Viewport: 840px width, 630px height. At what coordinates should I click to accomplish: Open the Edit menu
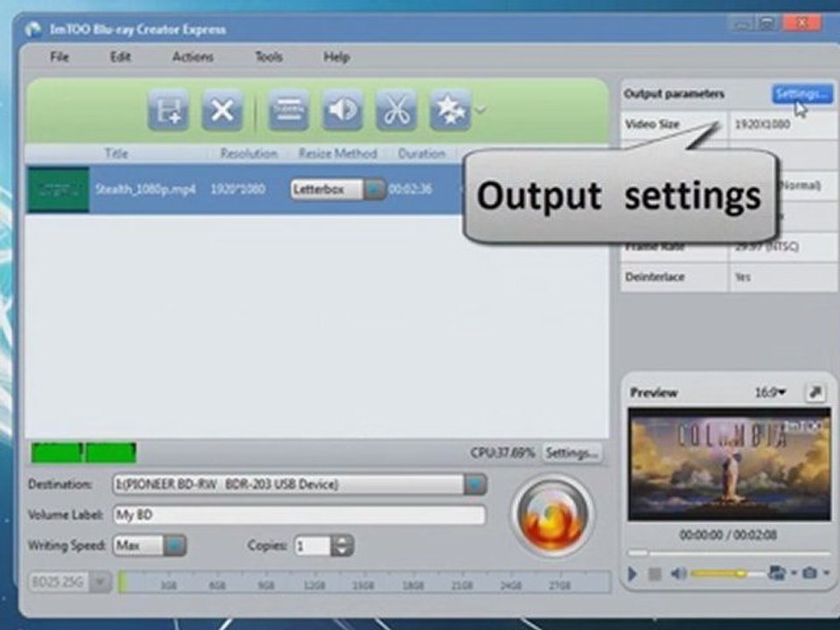121,57
